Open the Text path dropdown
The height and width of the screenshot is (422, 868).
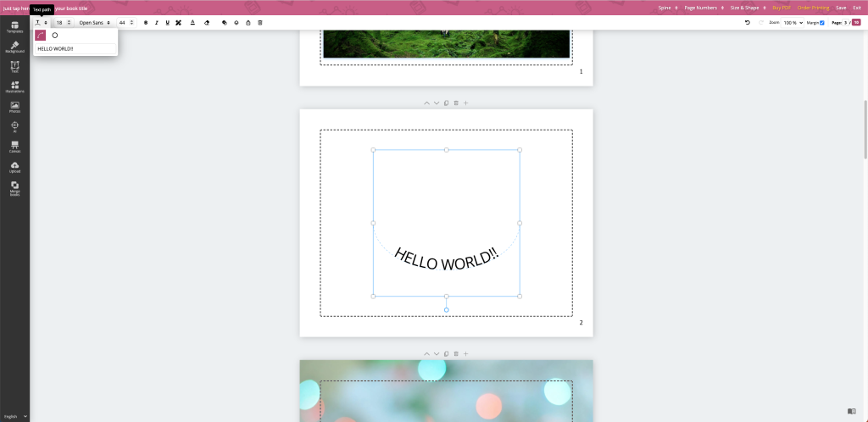[x=42, y=23]
